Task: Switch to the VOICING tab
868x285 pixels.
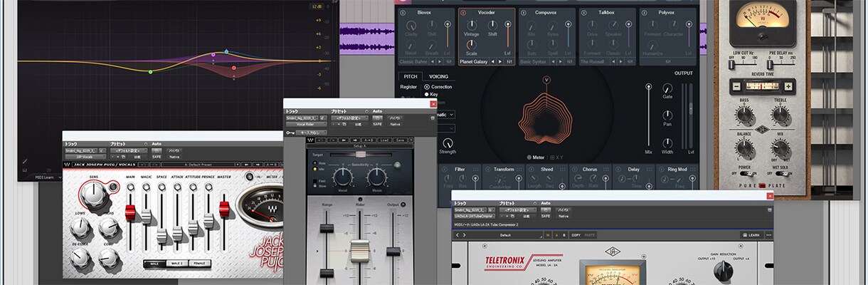Action: [x=439, y=76]
